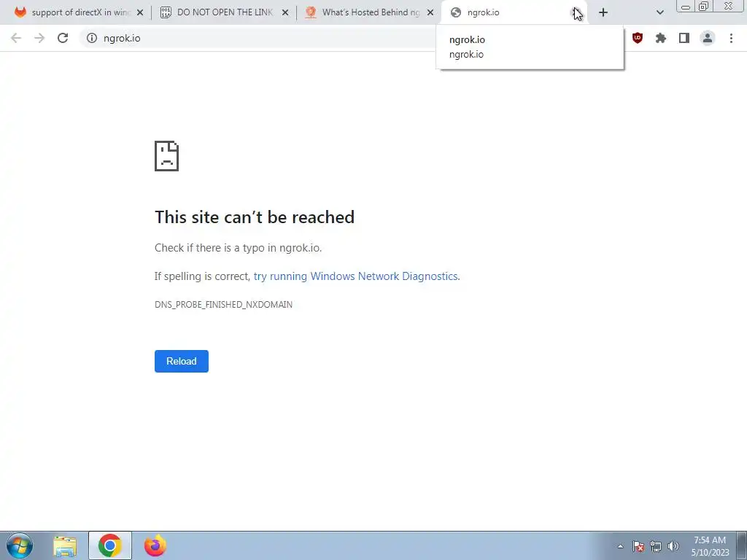The height and width of the screenshot is (560, 747).
Task: View site information icon in address bar
Action: pyautogui.click(x=92, y=38)
